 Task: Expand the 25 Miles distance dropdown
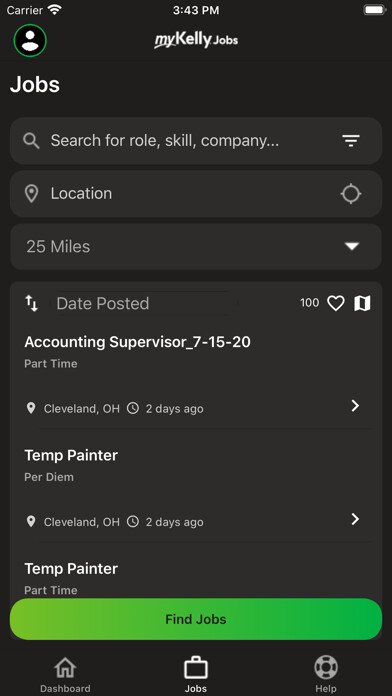click(196, 247)
